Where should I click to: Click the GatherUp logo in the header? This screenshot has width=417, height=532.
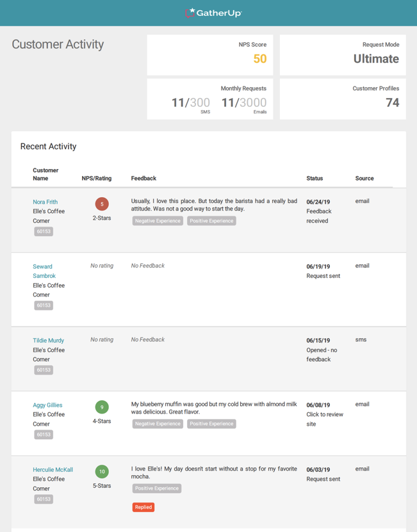(213, 13)
